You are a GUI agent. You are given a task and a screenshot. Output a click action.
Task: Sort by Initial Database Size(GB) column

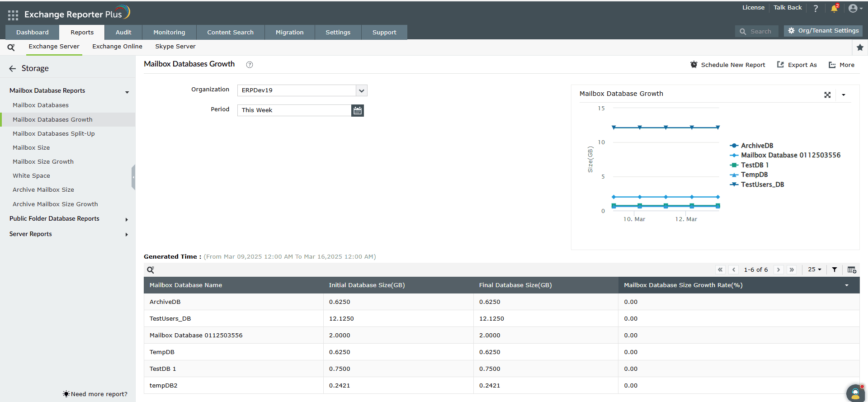coord(367,285)
